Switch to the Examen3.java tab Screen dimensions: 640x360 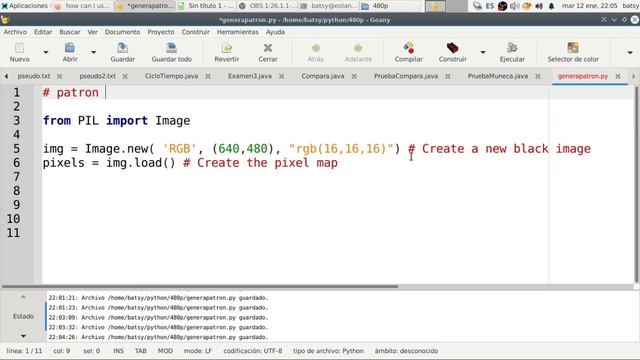[x=250, y=76]
